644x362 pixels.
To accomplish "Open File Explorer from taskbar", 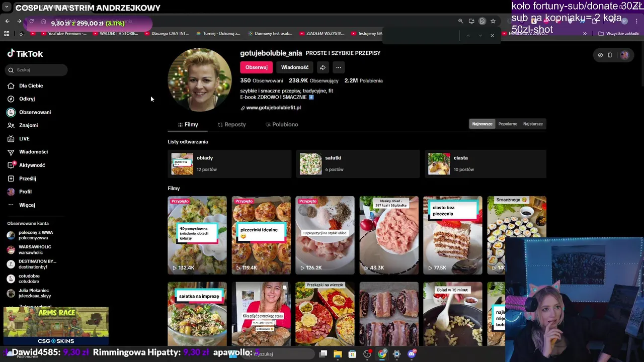I will (x=338, y=354).
